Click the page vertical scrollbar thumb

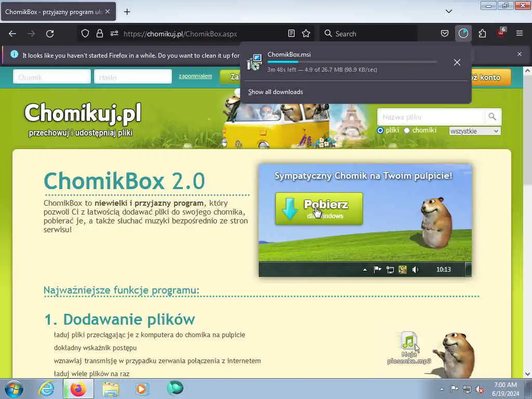[527, 130]
